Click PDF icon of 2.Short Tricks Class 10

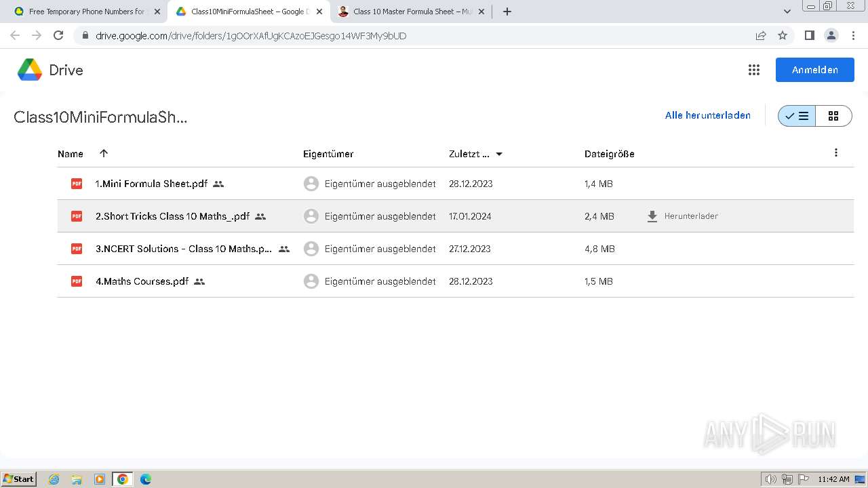click(x=77, y=216)
